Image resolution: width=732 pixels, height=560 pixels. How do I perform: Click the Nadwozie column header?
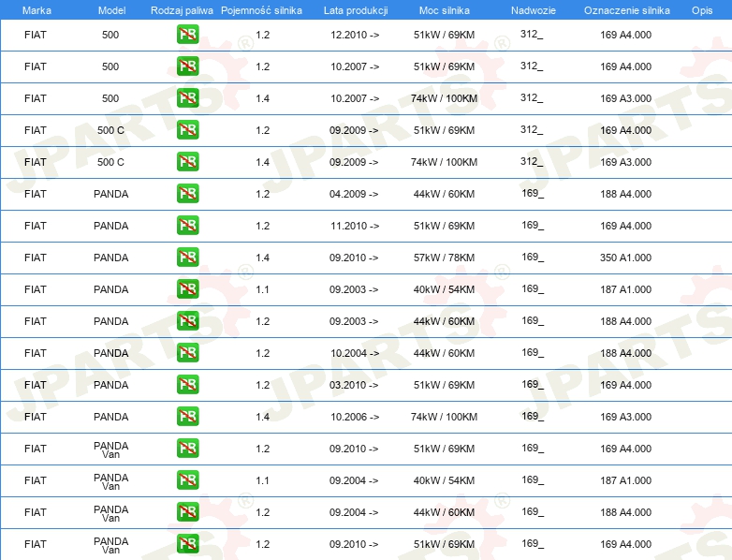534,10
